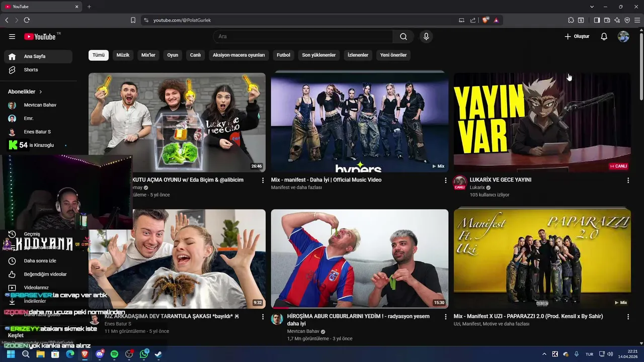Open WhatsApp from the taskbar

(x=144, y=354)
